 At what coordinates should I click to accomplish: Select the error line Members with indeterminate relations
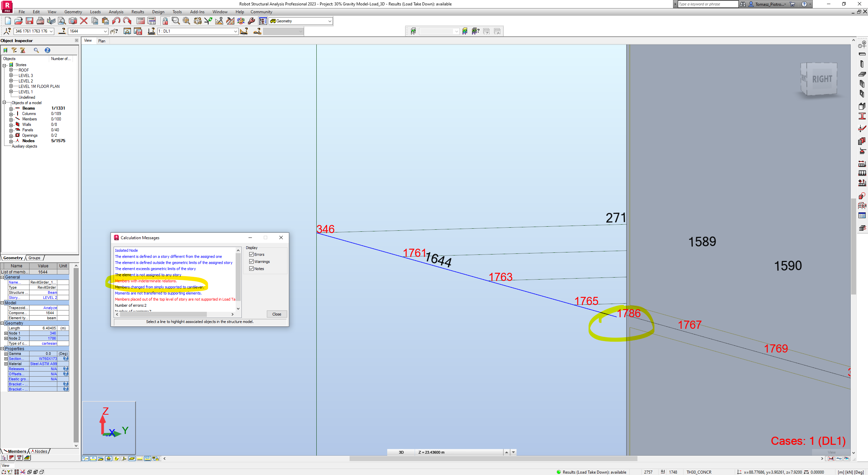coord(146,281)
